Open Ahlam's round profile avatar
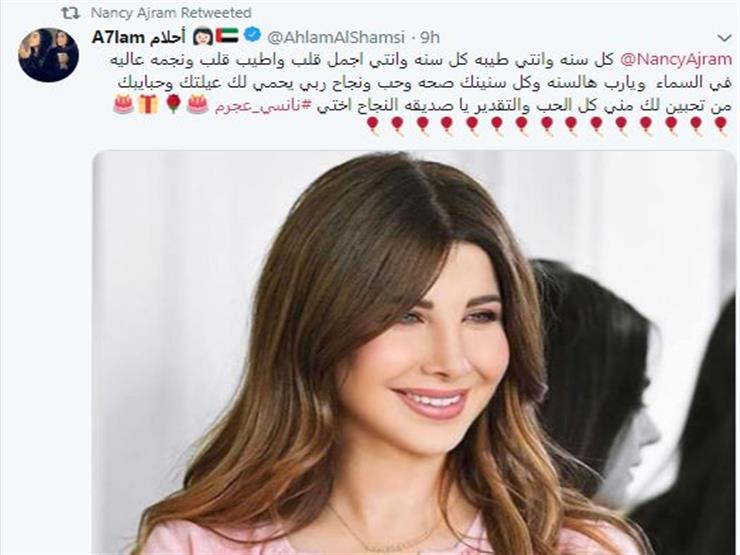Image resolution: width=740 pixels, height=555 pixels. coord(48,55)
